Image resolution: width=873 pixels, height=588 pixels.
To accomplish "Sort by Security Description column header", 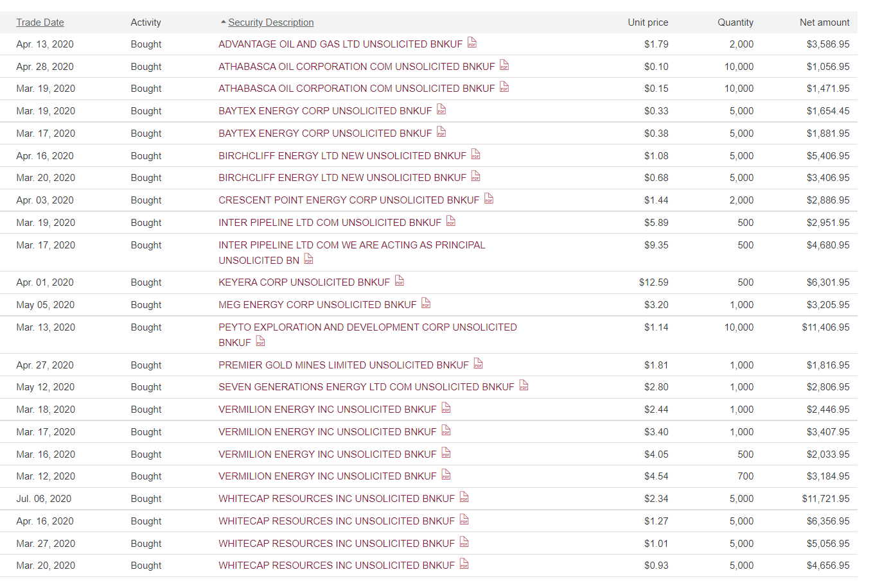I will pyautogui.click(x=271, y=22).
